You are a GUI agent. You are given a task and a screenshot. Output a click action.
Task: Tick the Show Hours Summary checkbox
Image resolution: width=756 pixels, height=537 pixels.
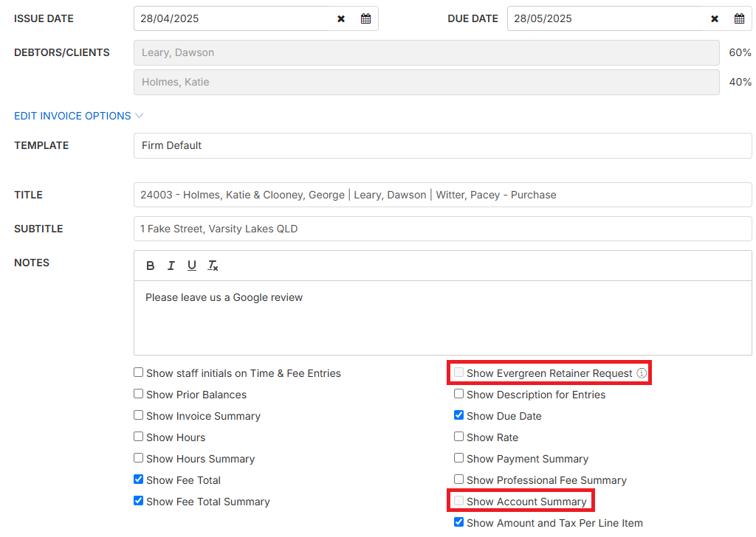click(x=139, y=459)
